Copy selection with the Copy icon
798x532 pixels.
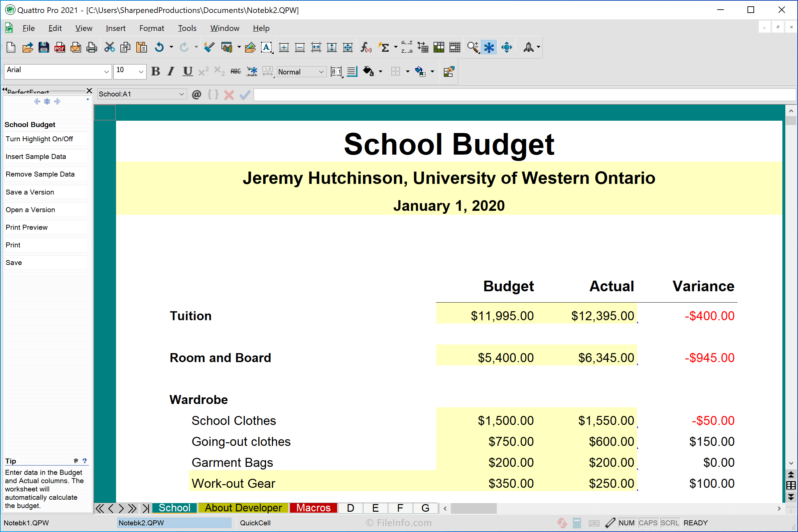click(125, 47)
